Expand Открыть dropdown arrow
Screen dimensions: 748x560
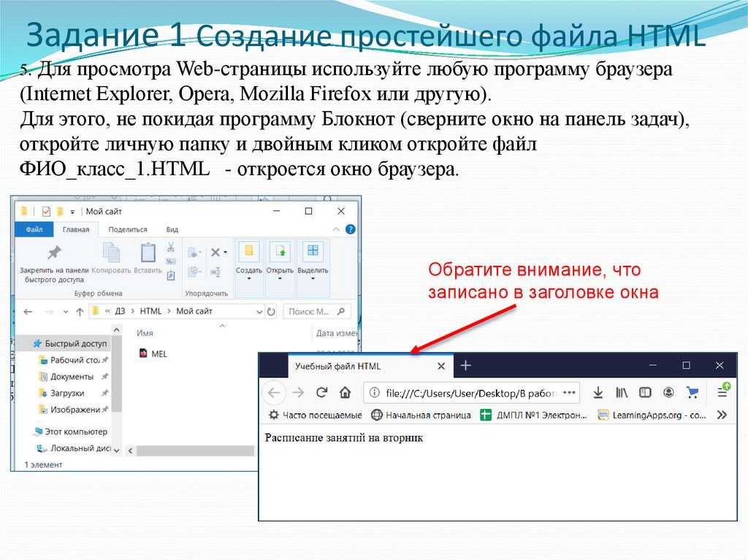click(x=280, y=278)
